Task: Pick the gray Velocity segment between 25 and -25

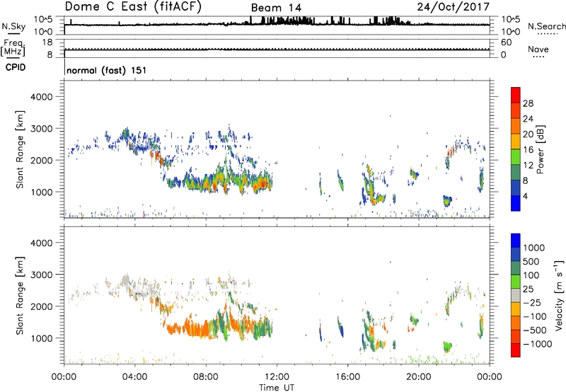Action: [x=516, y=296]
